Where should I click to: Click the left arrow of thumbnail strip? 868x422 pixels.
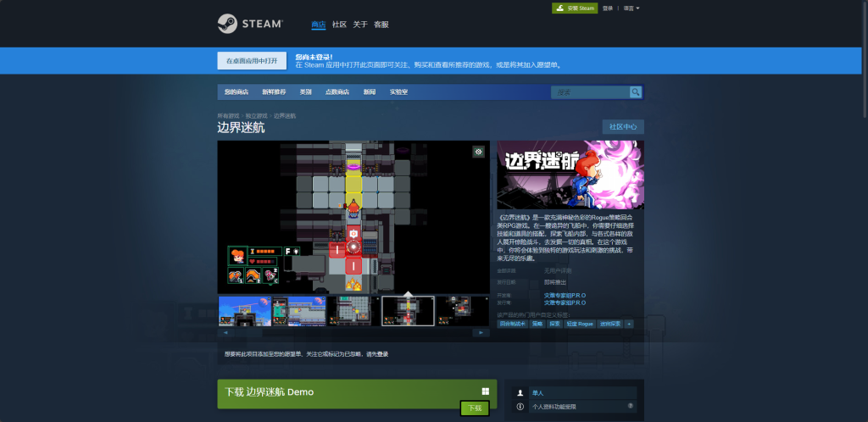coord(225,333)
